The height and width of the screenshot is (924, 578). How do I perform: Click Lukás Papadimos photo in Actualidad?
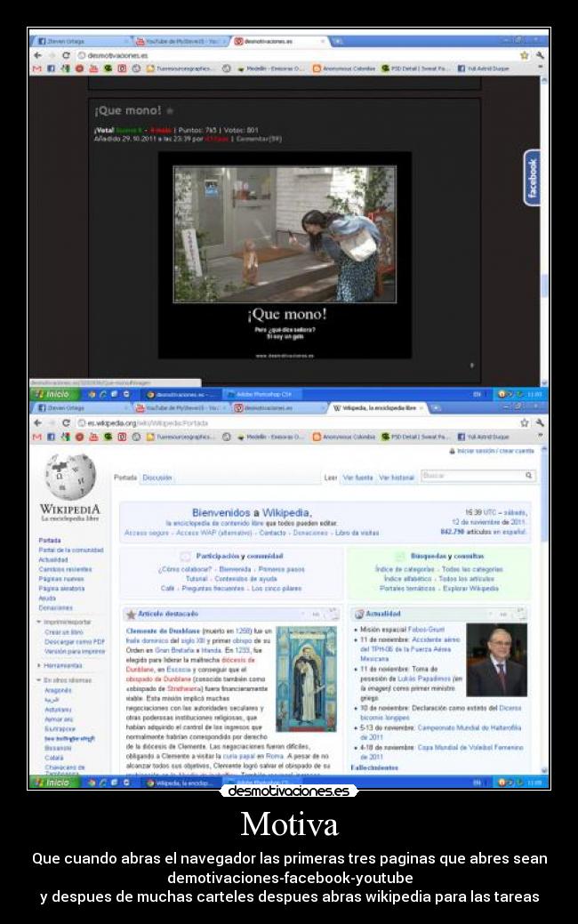tap(496, 660)
